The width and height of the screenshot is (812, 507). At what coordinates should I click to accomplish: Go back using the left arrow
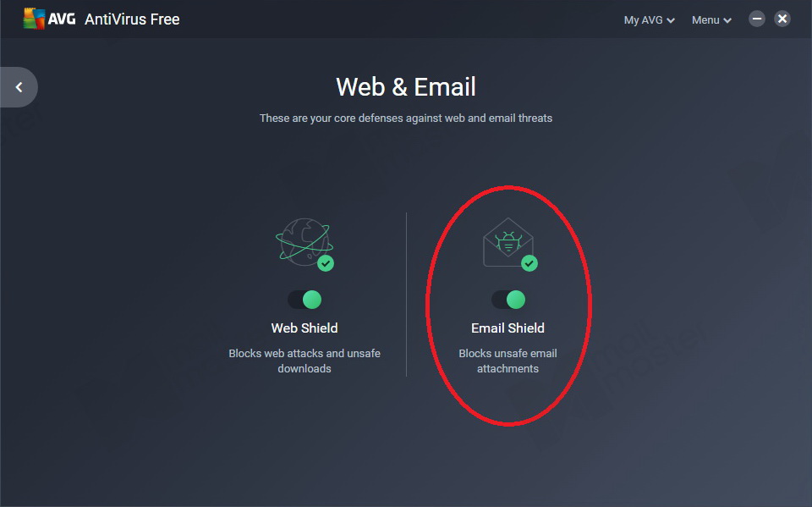click(x=19, y=87)
